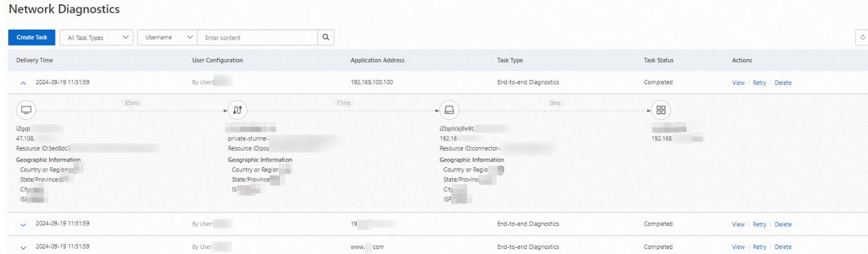Click the Network Diagnostics page title
The width and height of the screenshot is (868, 254).
click(64, 9)
